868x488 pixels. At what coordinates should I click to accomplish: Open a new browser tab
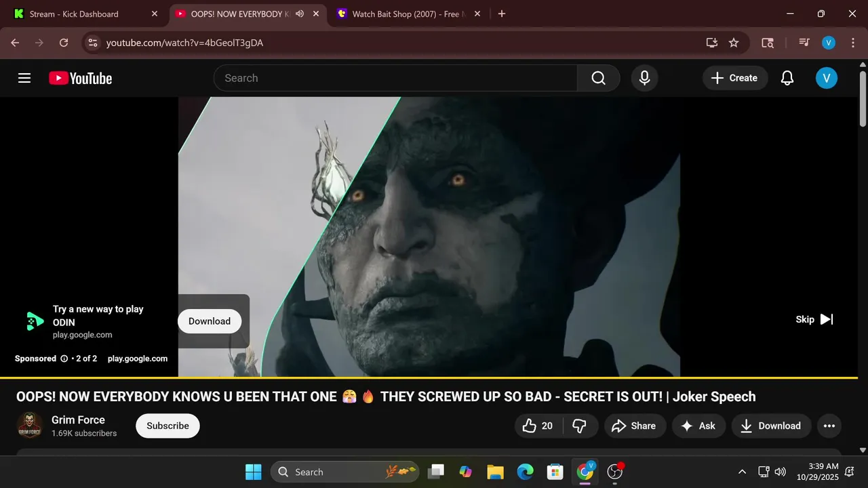502,14
